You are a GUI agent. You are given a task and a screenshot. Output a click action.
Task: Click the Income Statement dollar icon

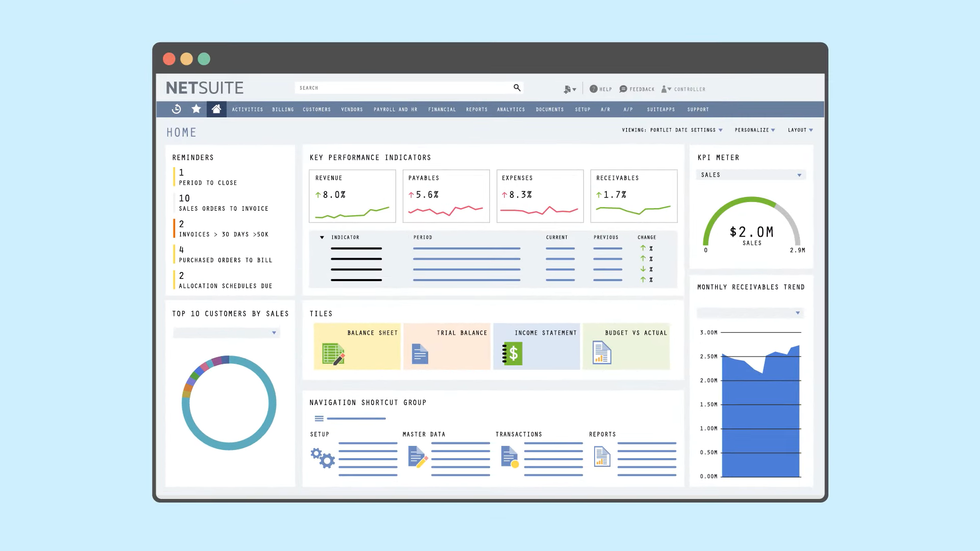[x=513, y=353]
